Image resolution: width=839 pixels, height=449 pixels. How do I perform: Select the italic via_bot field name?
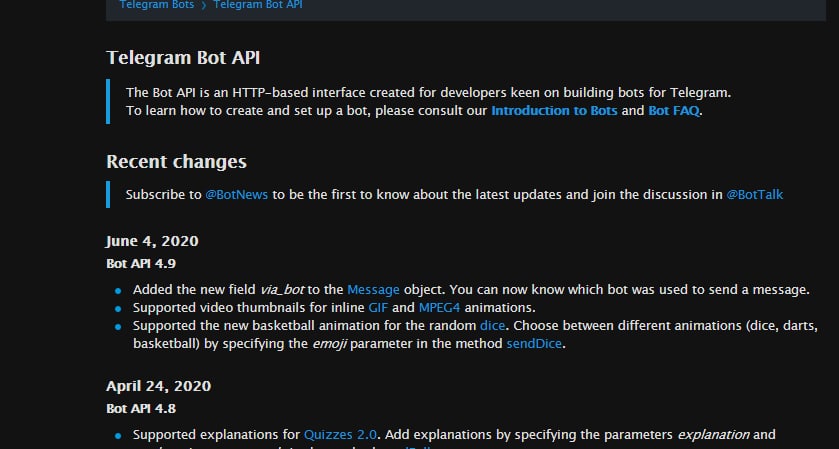(282, 290)
